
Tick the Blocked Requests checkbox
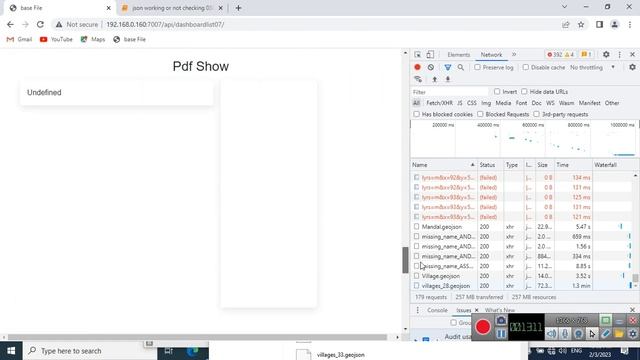tap(480, 114)
